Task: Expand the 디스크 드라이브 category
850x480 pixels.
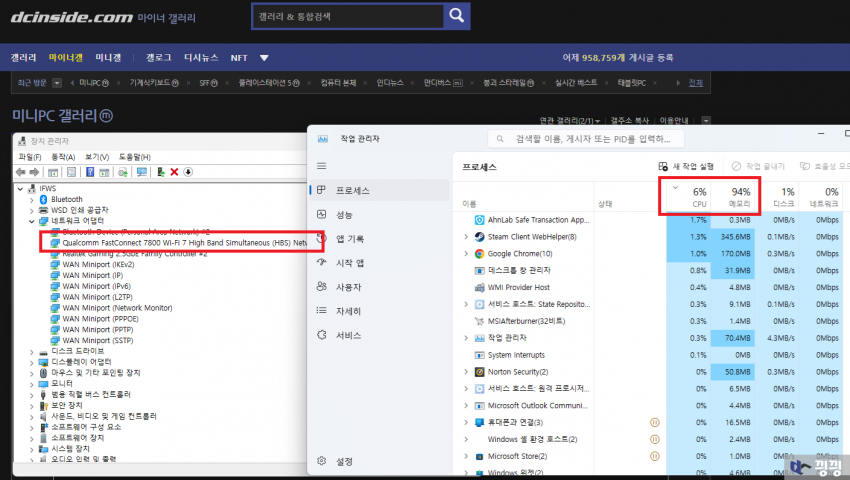Action: coord(31,352)
